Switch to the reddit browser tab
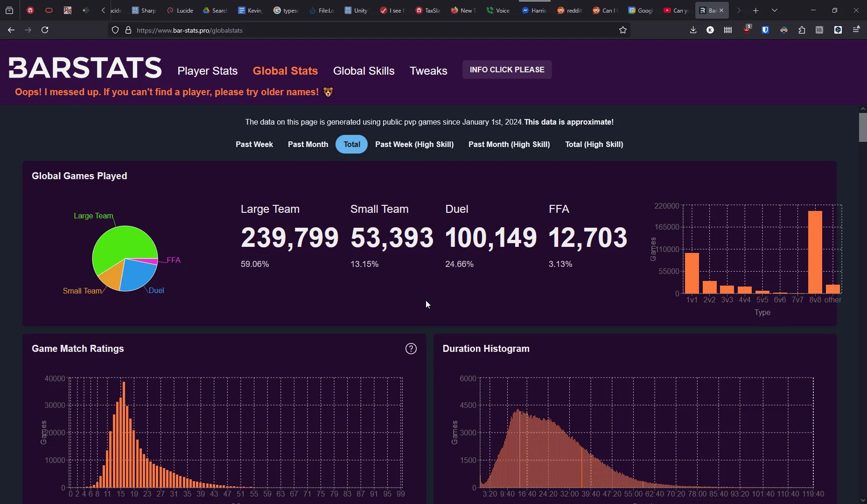867x504 pixels. click(570, 10)
